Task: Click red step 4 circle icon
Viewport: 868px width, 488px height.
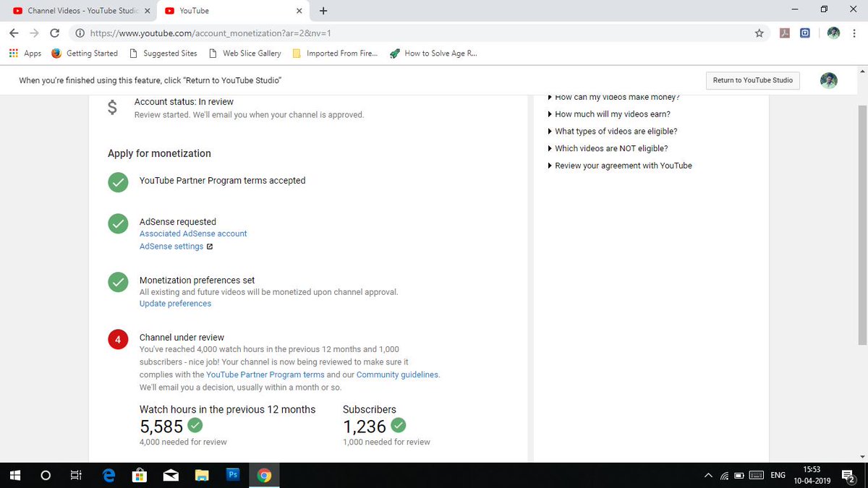Action: 118,339
